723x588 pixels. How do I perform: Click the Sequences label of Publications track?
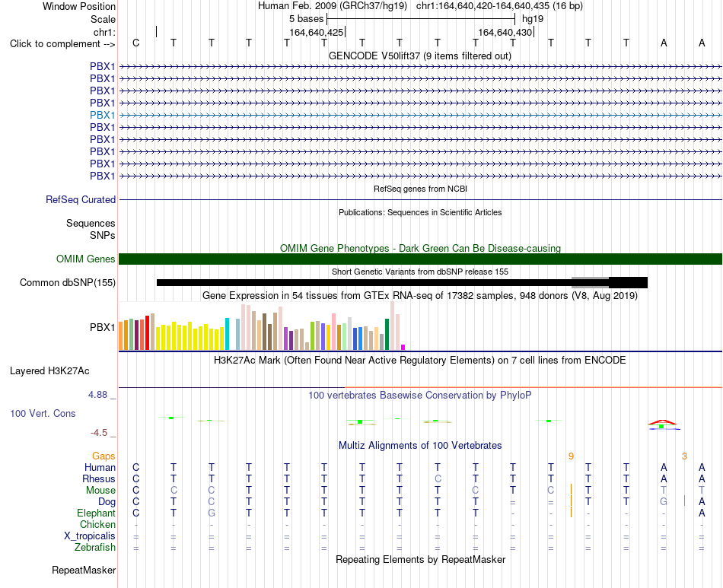pos(91,223)
